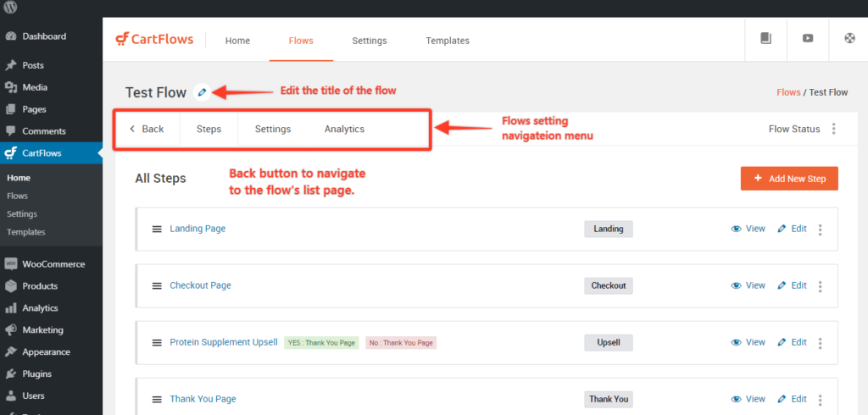Open Flow Status three-dot menu
868x415 pixels.
pos(834,129)
